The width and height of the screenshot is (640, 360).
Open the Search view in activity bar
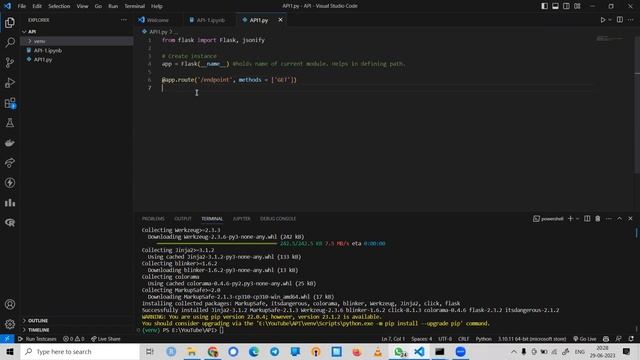(10, 42)
